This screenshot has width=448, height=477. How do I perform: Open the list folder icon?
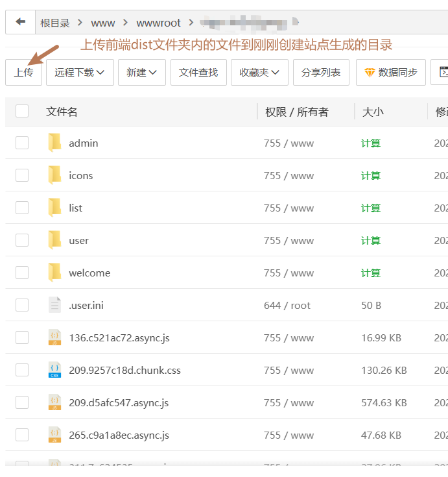click(x=54, y=208)
